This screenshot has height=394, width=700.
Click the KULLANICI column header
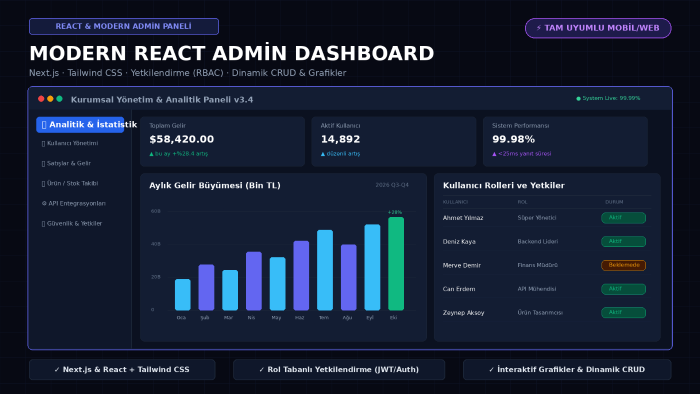(455, 202)
